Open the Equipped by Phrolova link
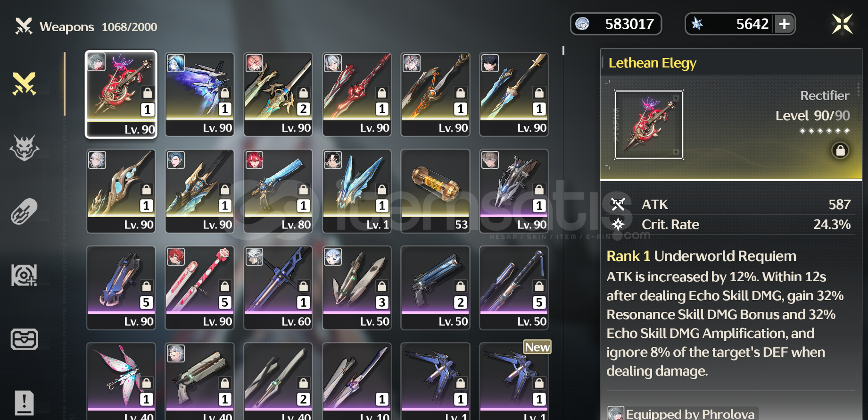 tap(682, 414)
